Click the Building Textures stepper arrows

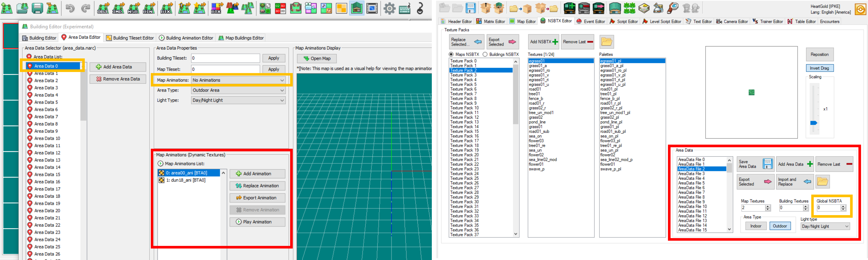pyautogui.click(x=806, y=208)
